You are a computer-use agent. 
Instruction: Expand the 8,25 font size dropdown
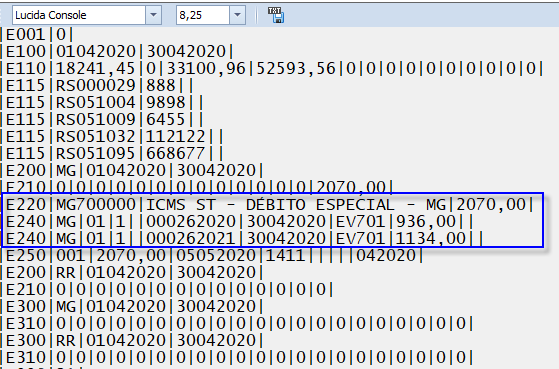pos(237,15)
